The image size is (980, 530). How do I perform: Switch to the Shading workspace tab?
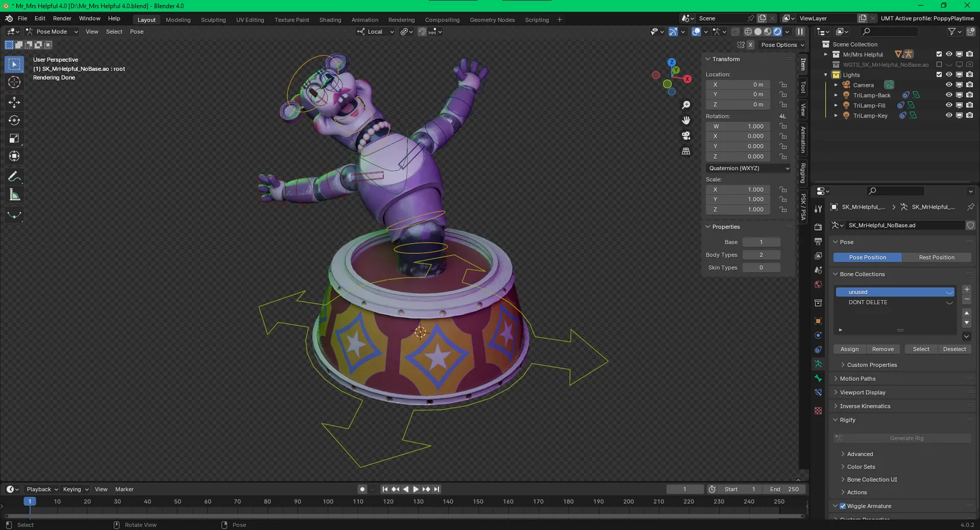tap(330, 20)
